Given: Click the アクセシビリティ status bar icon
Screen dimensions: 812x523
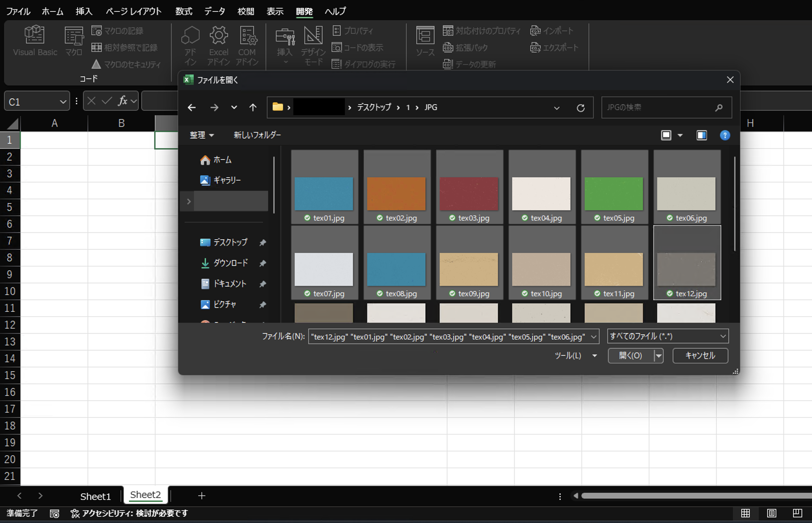Looking at the screenshot, I should point(75,514).
